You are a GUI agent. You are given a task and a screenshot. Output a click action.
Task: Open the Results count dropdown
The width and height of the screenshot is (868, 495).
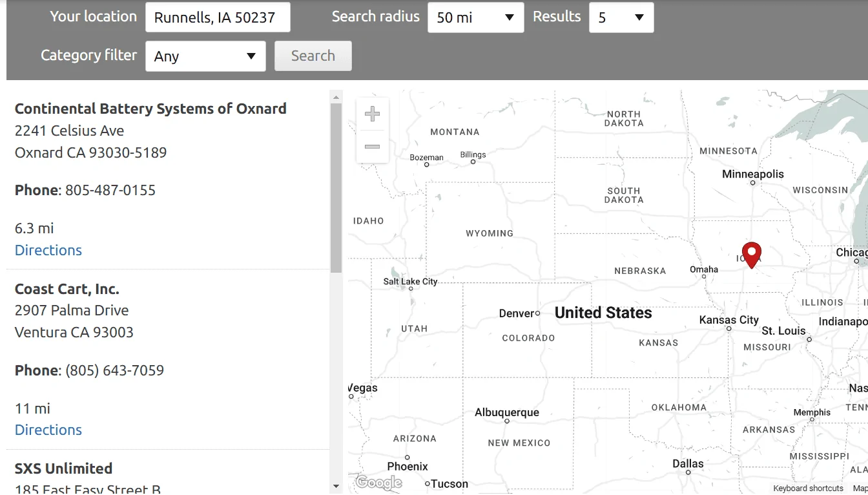pyautogui.click(x=621, y=17)
